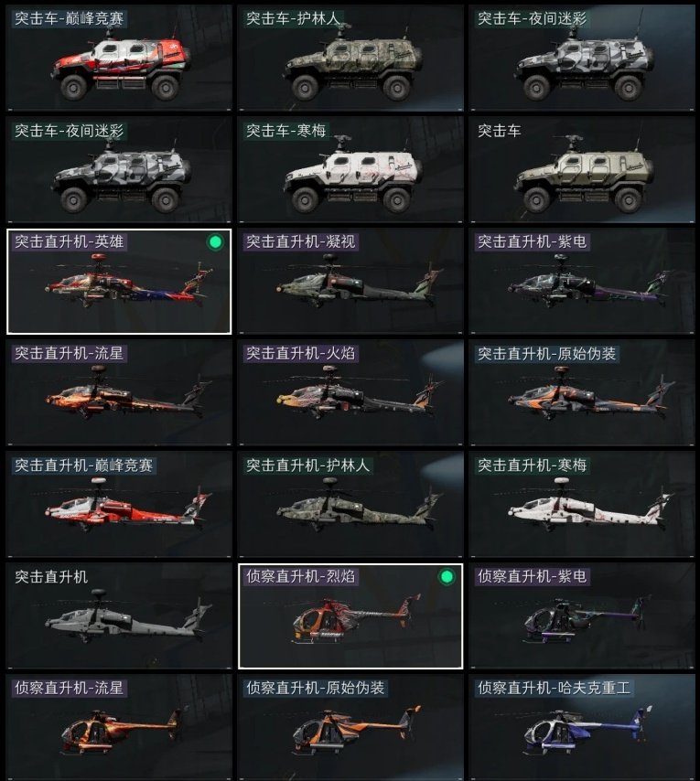The height and width of the screenshot is (781, 700).
Task: Select 突击直升机-原始伪装 camouflage skin
Action: [x=582, y=392]
